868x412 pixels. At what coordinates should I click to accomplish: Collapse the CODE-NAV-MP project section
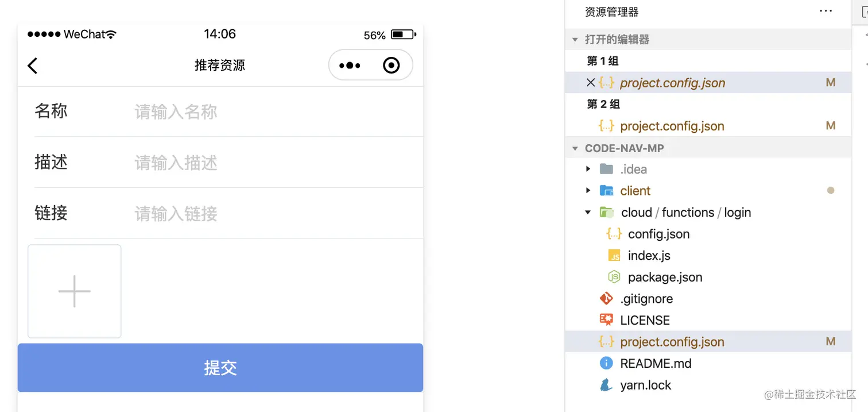pyautogui.click(x=575, y=148)
